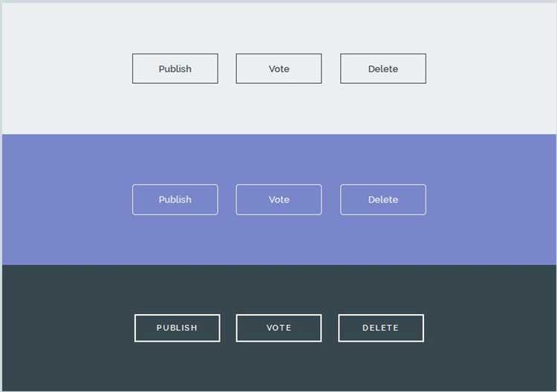
Task: Activate the rounded white-outlined Vote button
Action: [x=279, y=200]
